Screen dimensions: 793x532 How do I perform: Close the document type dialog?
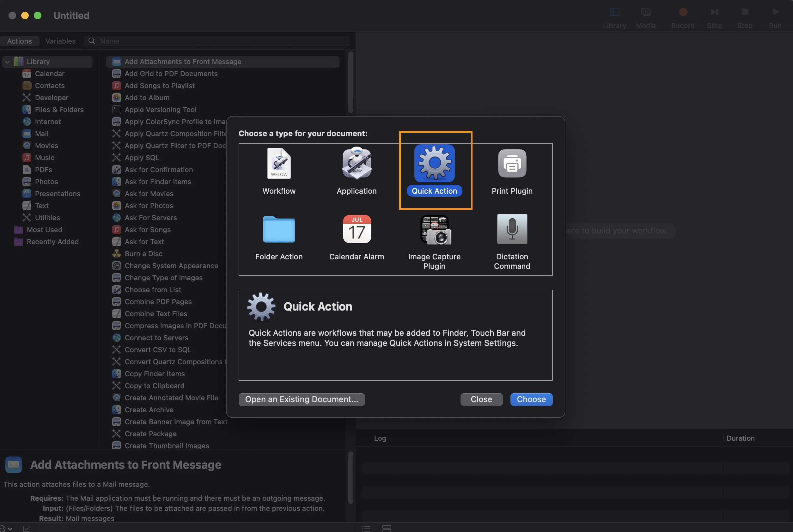click(481, 399)
